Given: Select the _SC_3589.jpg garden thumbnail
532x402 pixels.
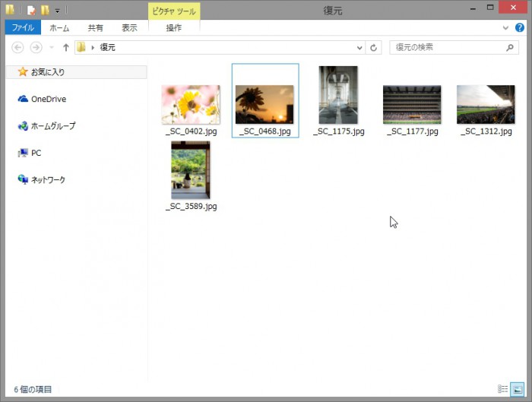Looking at the screenshot, I should 191,170.
